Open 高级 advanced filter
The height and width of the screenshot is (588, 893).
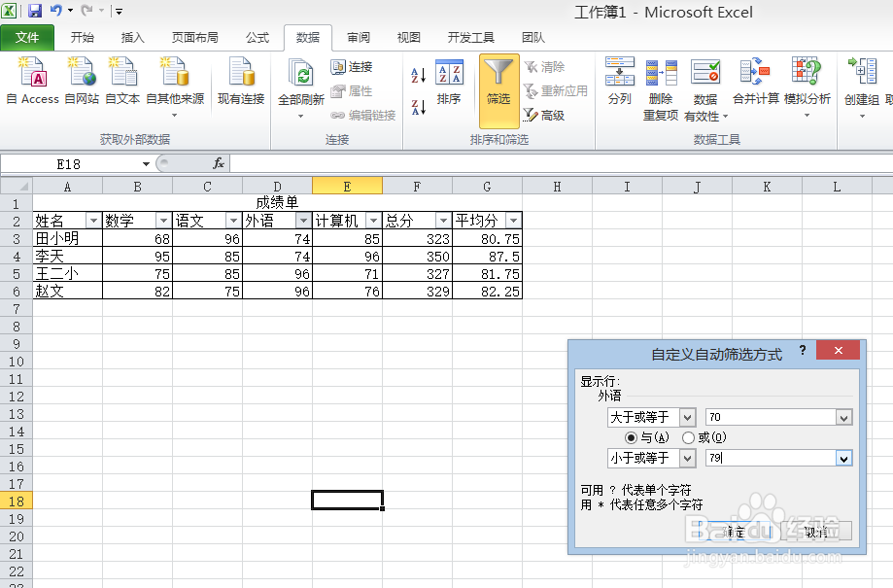point(544,115)
